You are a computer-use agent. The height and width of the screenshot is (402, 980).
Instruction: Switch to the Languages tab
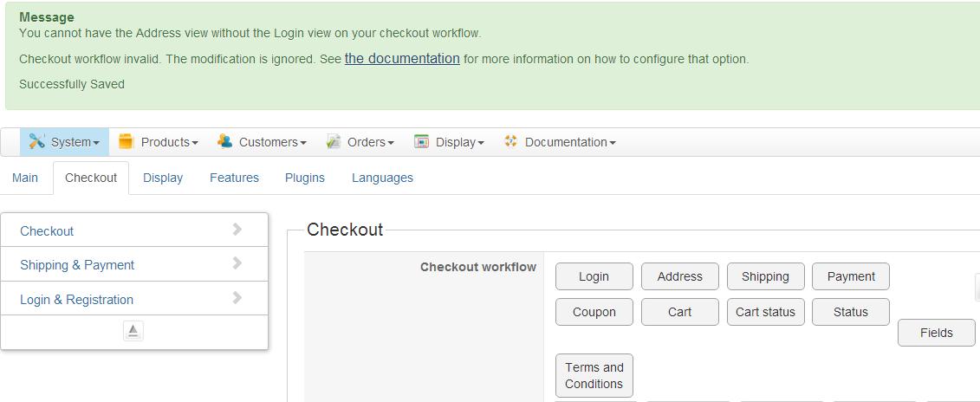[x=382, y=178]
